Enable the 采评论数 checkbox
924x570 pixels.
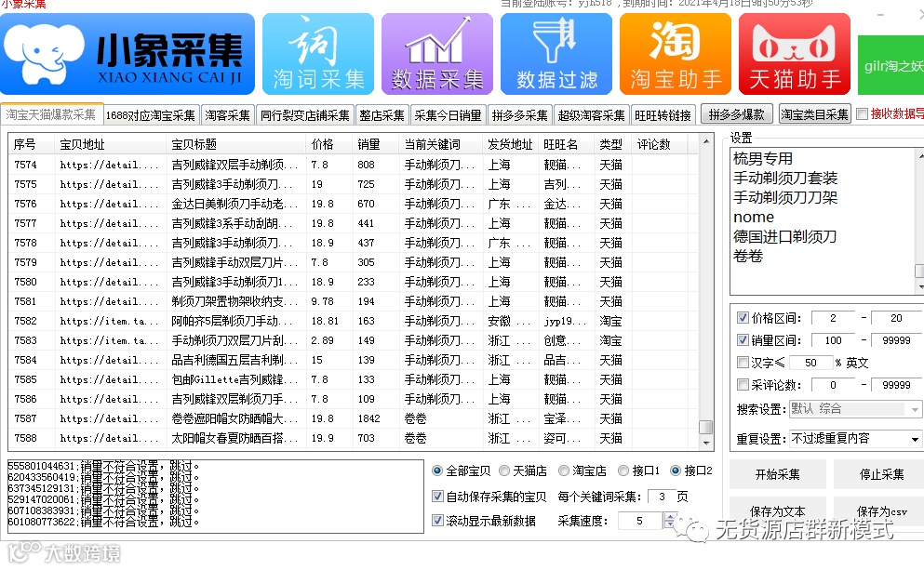click(743, 385)
